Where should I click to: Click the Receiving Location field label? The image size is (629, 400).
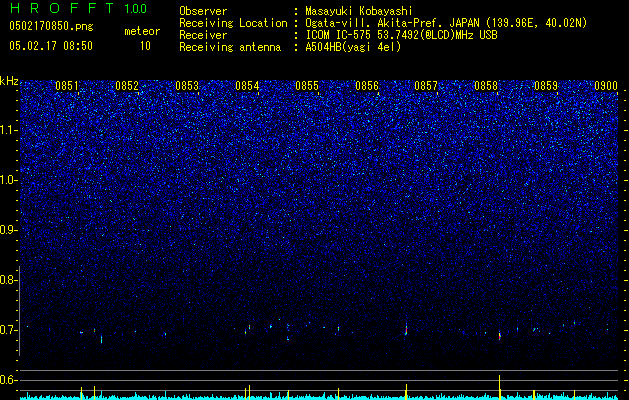click(233, 23)
